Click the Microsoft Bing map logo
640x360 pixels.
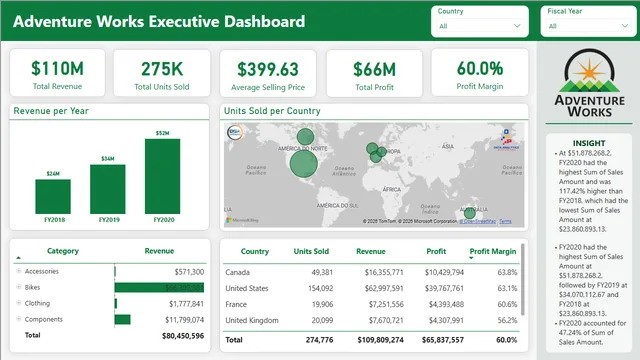coord(242,220)
